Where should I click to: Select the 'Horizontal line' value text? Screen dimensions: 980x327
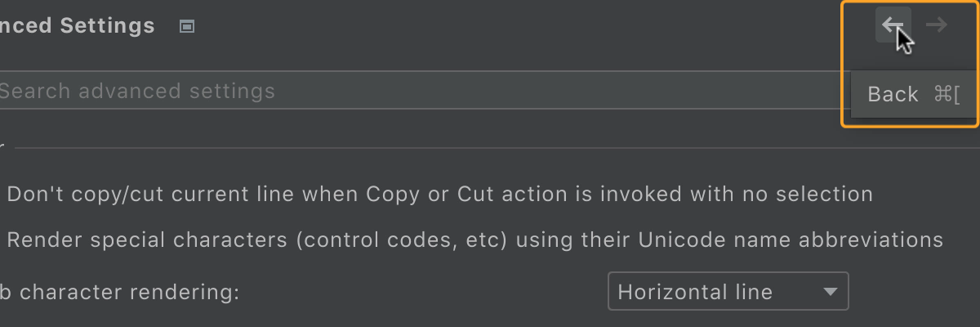pos(695,292)
